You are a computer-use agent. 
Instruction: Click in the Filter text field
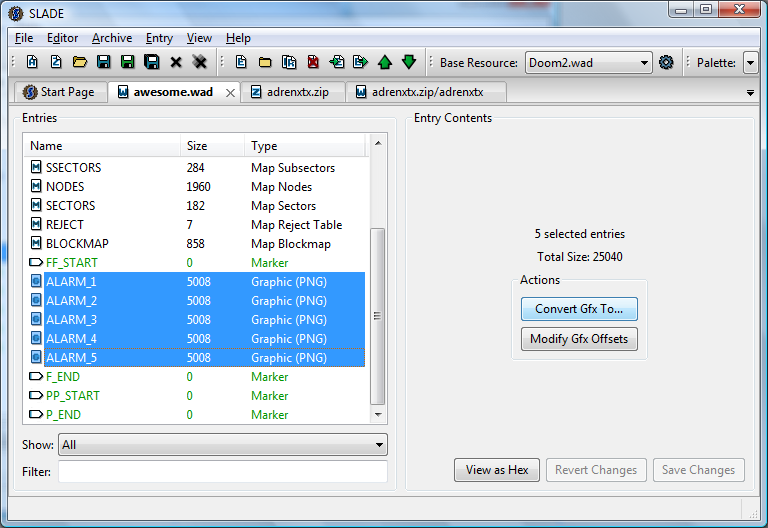223,472
